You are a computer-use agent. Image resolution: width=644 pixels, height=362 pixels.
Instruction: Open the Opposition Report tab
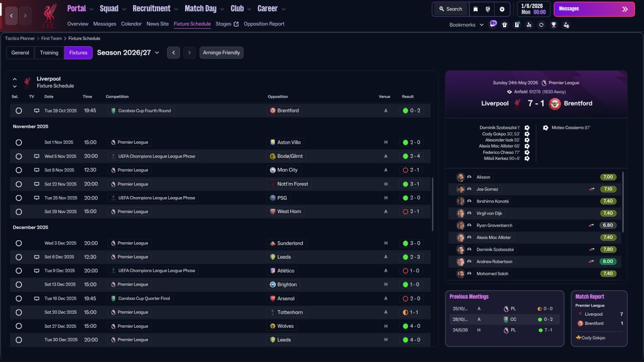point(264,24)
